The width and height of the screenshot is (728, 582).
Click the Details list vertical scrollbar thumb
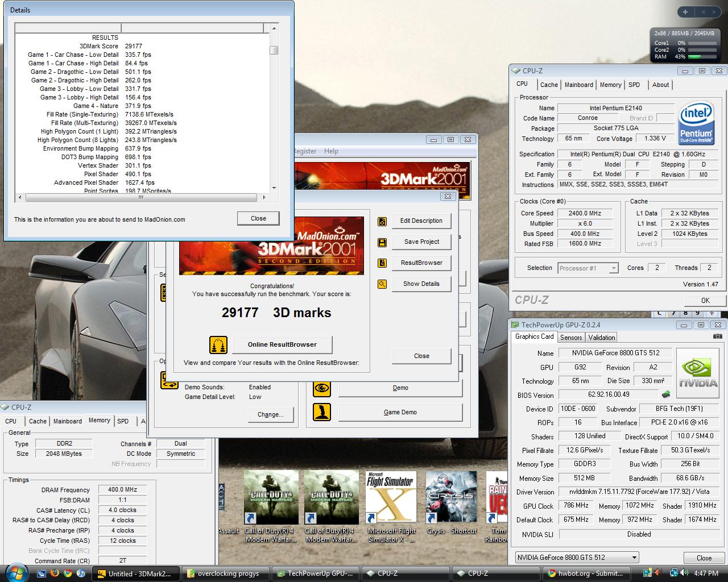[274, 50]
